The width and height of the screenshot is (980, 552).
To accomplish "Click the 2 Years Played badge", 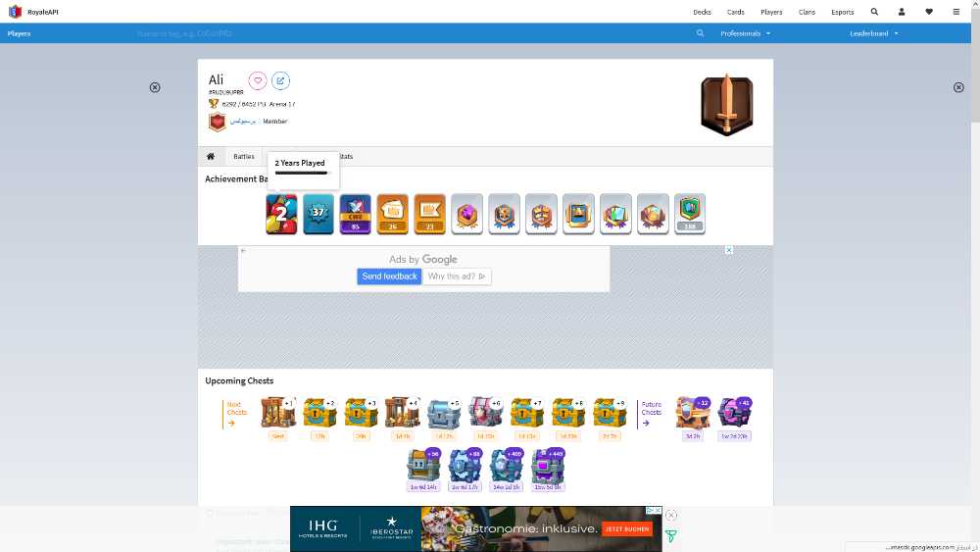I will click(x=281, y=214).
